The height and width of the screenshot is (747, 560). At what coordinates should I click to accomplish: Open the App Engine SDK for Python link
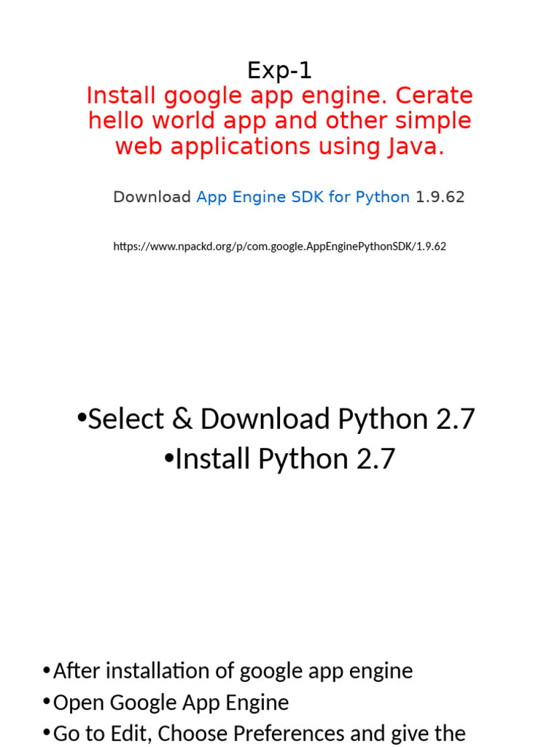[303, 197]
